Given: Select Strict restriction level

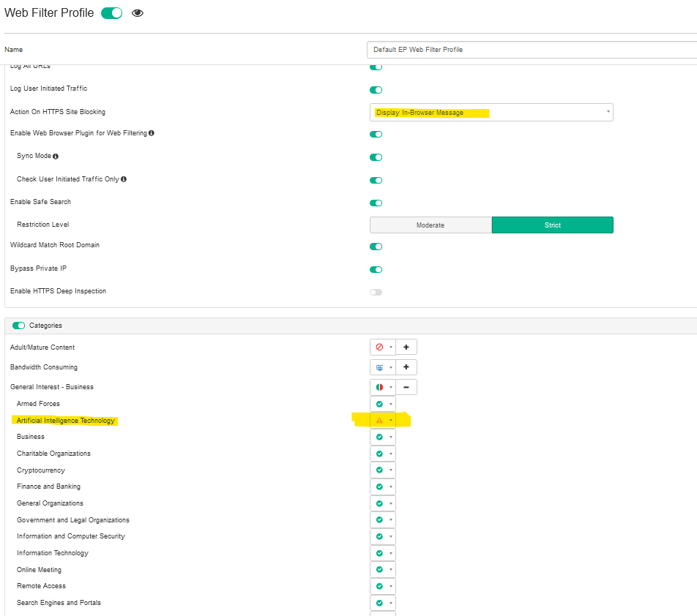Looking at the screenshot, I should click(x=553, y=225).
